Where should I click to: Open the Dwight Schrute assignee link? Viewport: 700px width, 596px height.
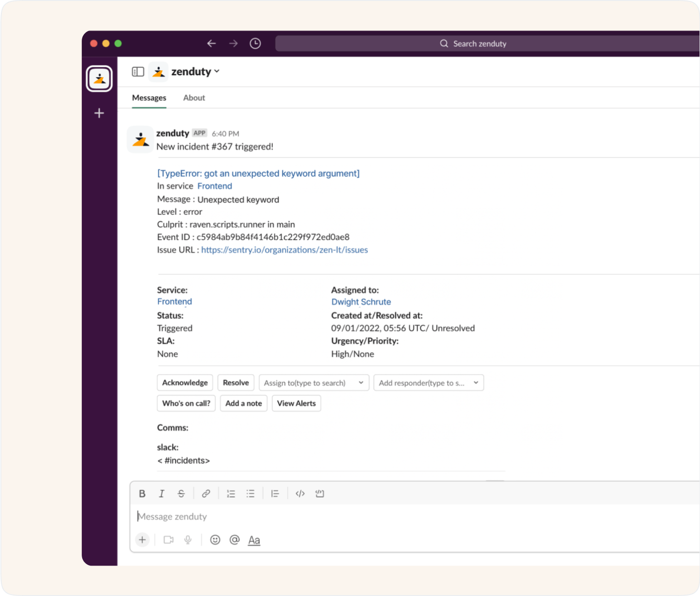360,302
